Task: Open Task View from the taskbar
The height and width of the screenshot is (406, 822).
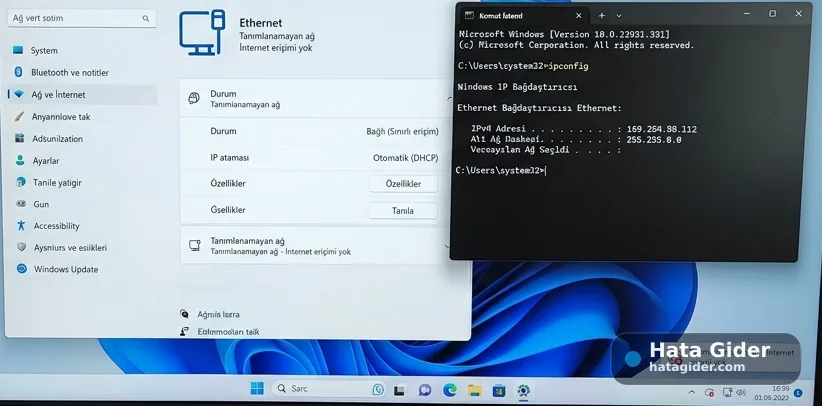Action: (399, 390)
